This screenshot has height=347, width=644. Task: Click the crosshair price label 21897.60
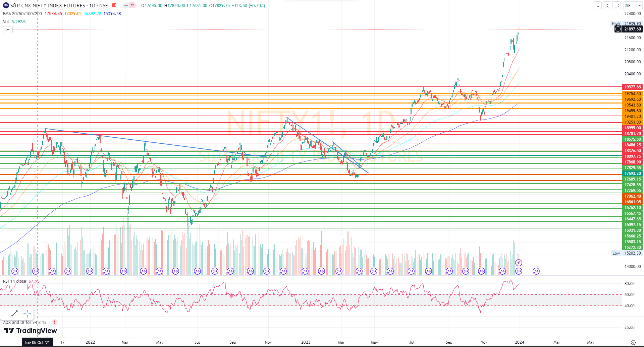click(633, 29)
